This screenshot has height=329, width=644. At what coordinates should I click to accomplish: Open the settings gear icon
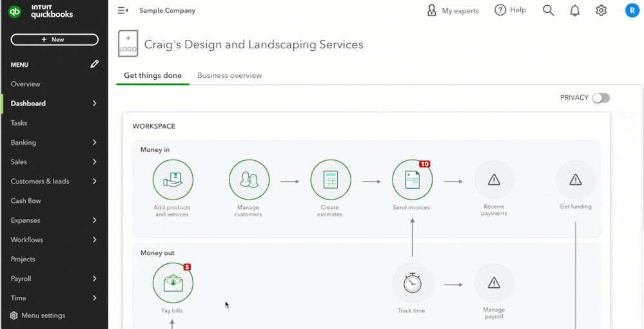pyautogui.click(x=601, y=11)
